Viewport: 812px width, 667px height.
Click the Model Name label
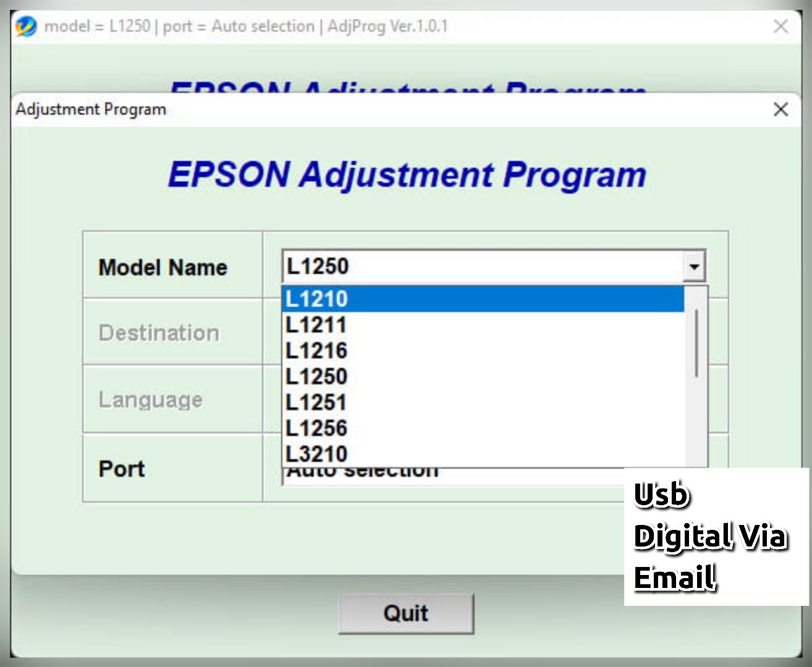163,267
